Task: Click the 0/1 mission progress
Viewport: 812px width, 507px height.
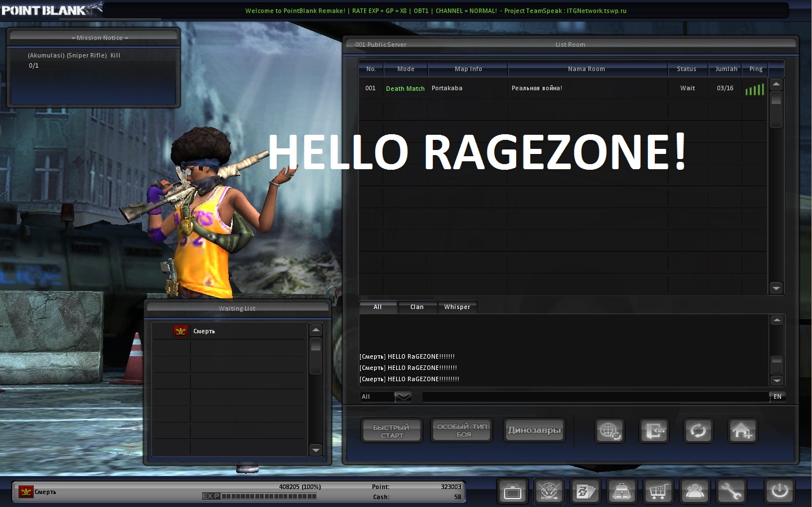Action: [34, 65]
